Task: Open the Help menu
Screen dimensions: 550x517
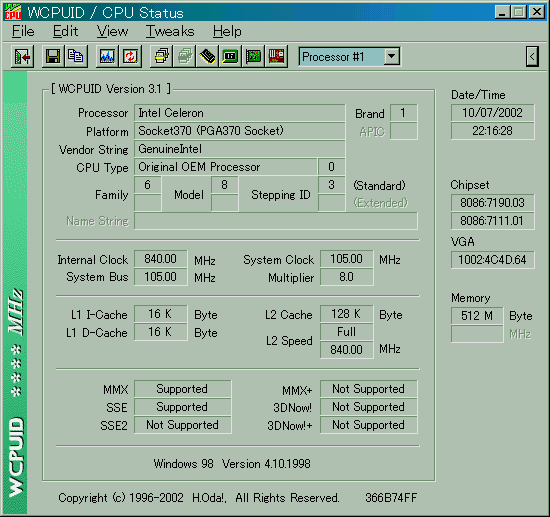Action: tap(227, 31)
